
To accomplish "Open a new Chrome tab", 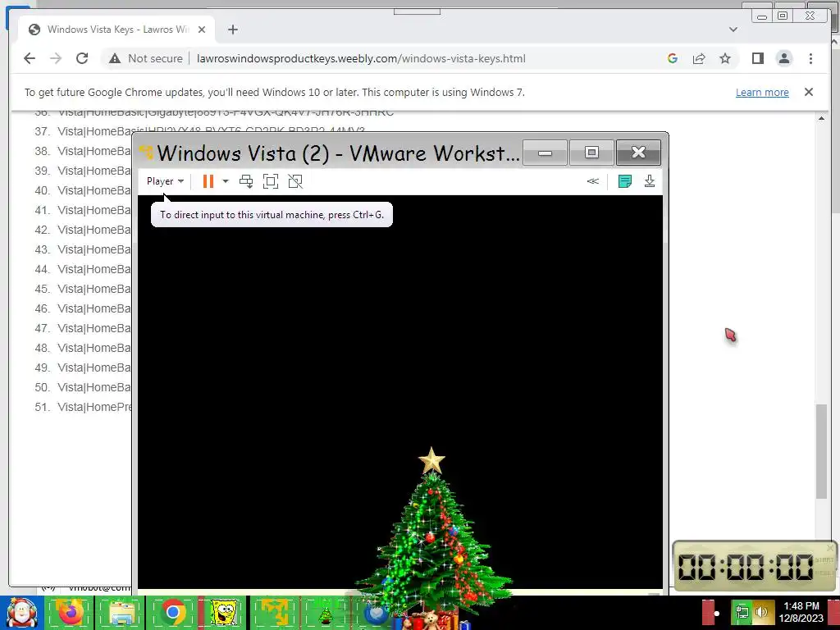I will pos(232,30).
